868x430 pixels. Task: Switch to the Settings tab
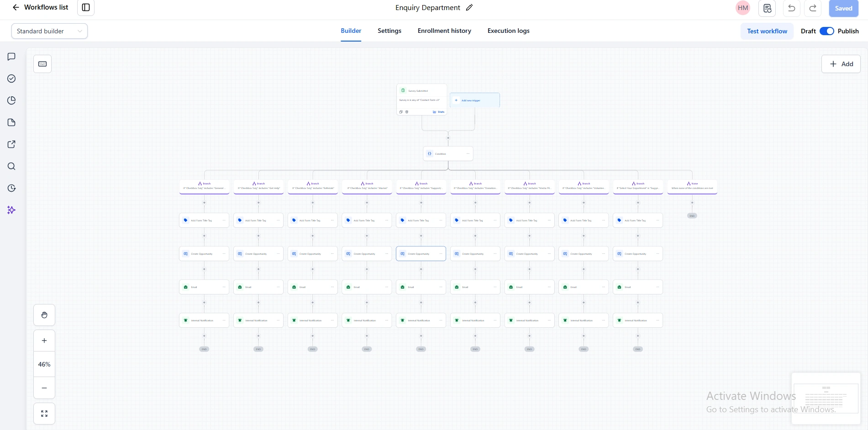(389, 31)
